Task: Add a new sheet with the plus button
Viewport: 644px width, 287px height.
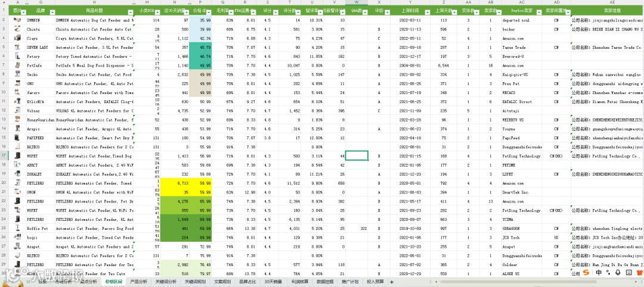Action: (391, 282)
